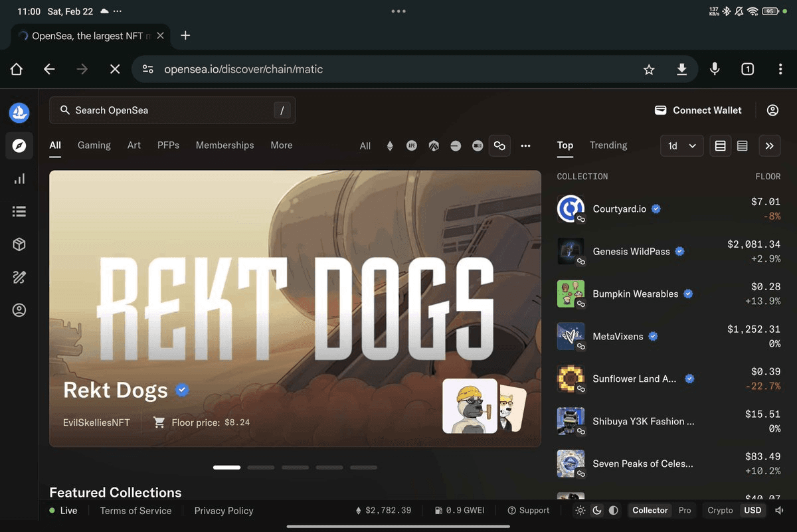Open the OpenSea logo home icon
Screen dimensions: 797x532
click(x=19, y=112)
